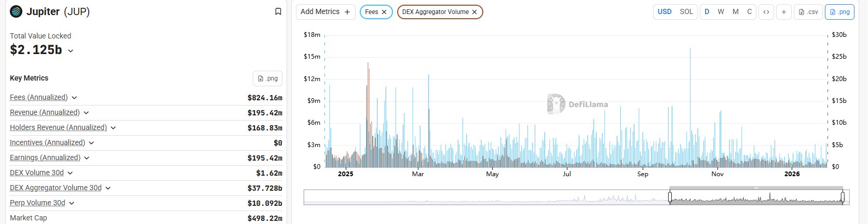The image size is (868, 224).
Task: Bookmark the Jupiter protocol
Action: [278, 11]
